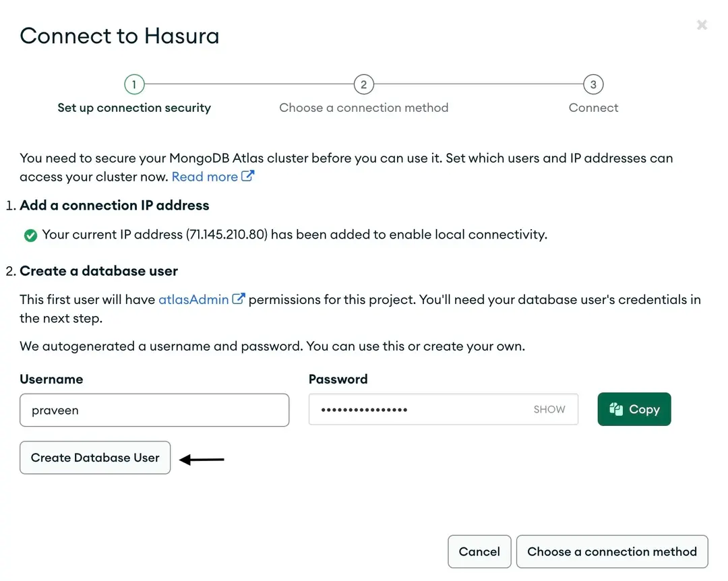Open the atlasAdmin permissions link
Viewport: 728px width, 581px height.
coord(193,299)
